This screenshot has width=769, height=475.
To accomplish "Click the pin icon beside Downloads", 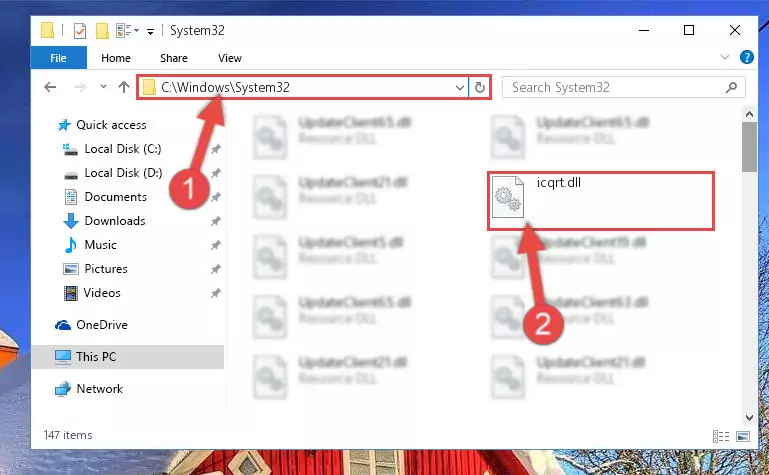I will click(x=215, y=221).
